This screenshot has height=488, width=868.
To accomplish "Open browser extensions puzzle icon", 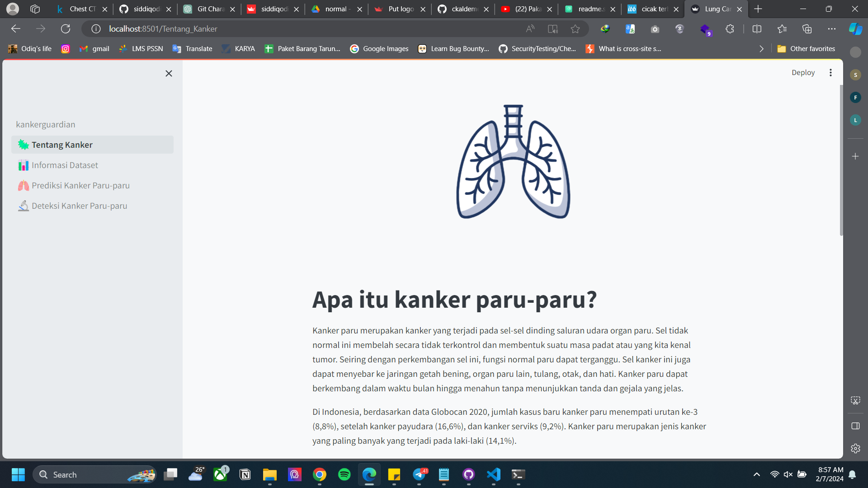I will pyautogui.click(x=730, y=29).
